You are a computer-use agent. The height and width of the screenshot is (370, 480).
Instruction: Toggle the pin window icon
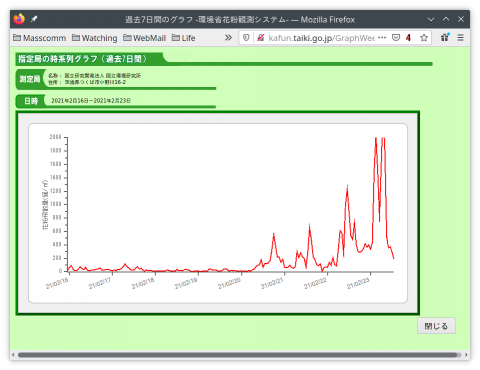point(34,19)
